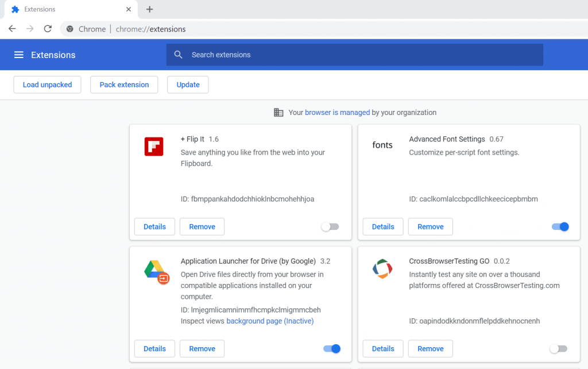Click the Update button

188,85
